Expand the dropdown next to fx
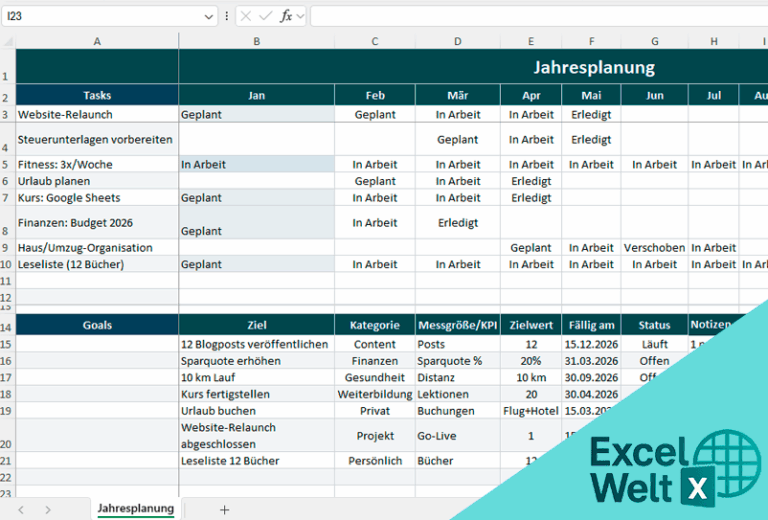The width and height of the screenshot is (768, 520). click(x=300, y=17)
